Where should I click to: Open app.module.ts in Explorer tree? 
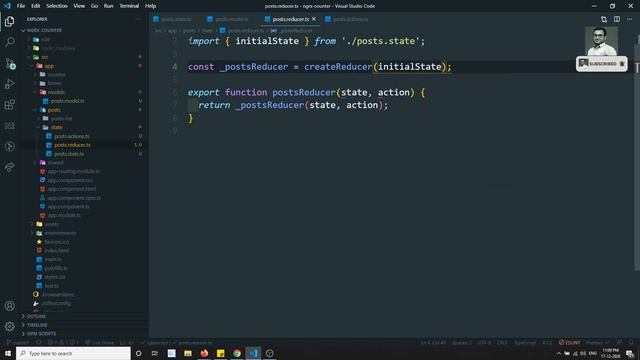[x=64, y=215]
